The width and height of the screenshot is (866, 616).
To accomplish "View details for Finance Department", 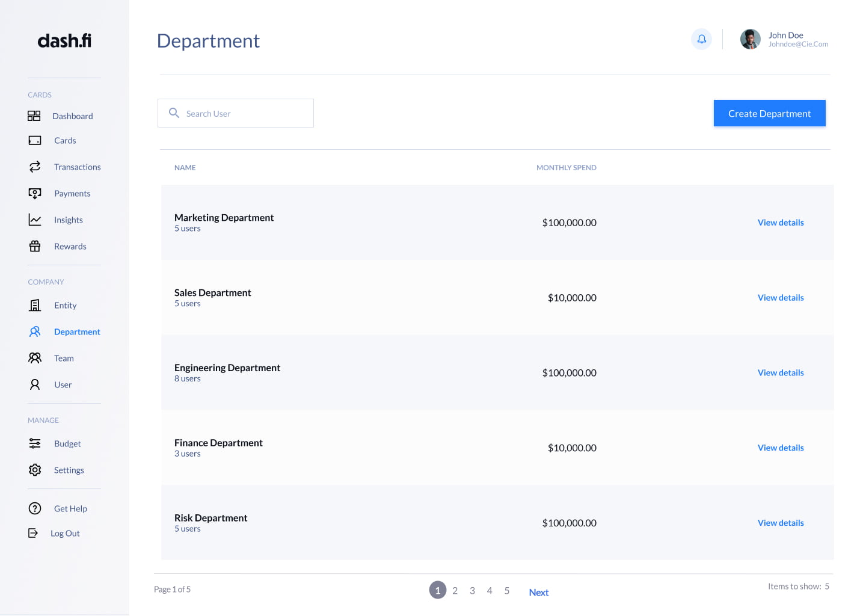I will [x=780, y=448].
